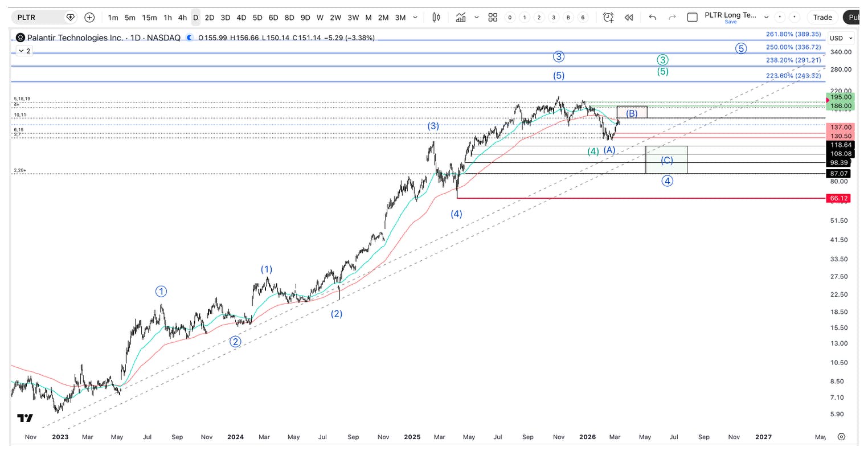The image size is (868, 459).
Task: Switch to the 2M interval
Action: (x=383, y=17)
